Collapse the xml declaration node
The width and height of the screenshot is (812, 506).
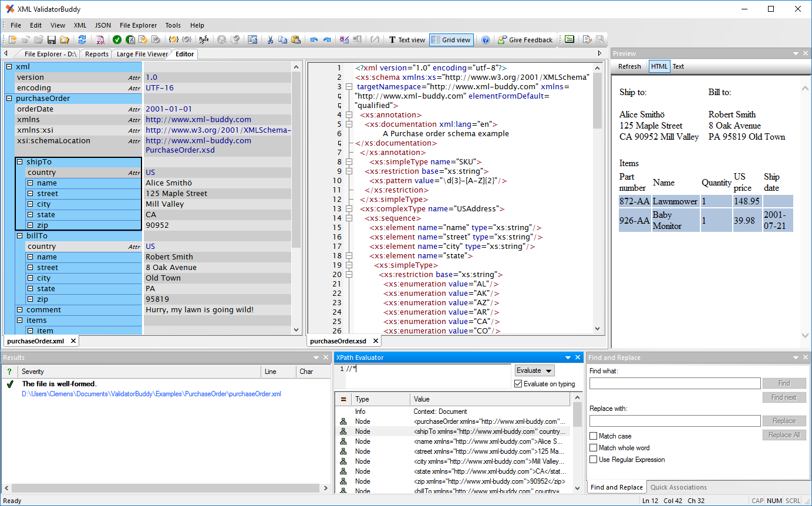click(9, 67)
